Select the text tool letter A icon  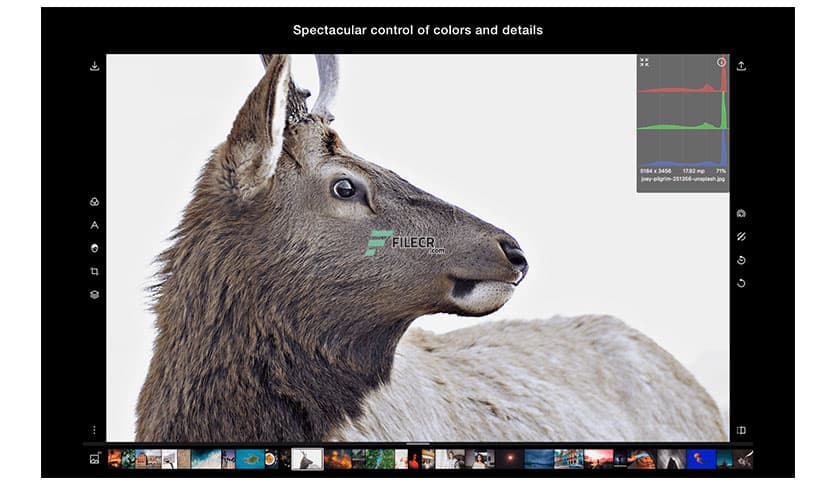pos(94,225)
